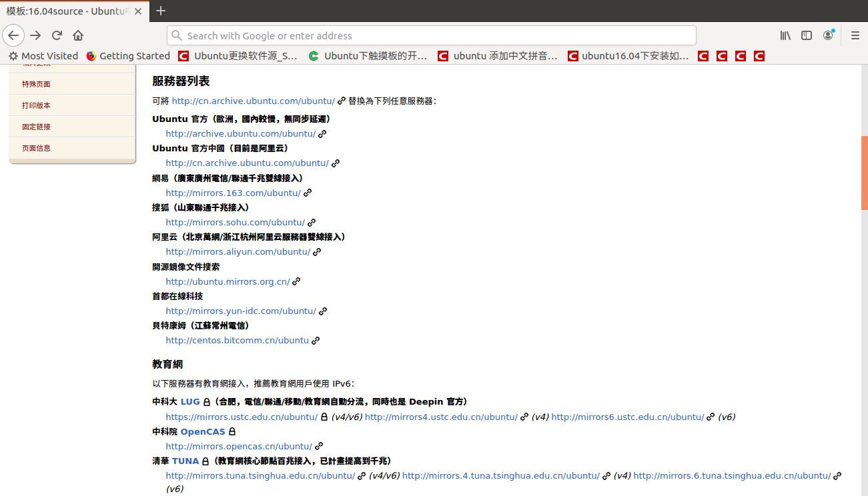This screenshot has width=868, height=496.
Task: Open mirrors.opencas.cn/ubuntu/ link
Action: pyautogui.click(x=239, y=446)
